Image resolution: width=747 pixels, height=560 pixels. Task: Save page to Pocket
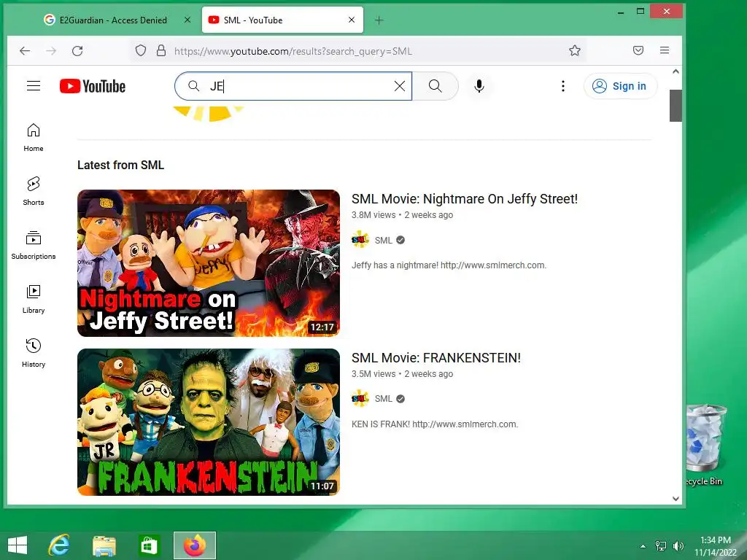638,50
